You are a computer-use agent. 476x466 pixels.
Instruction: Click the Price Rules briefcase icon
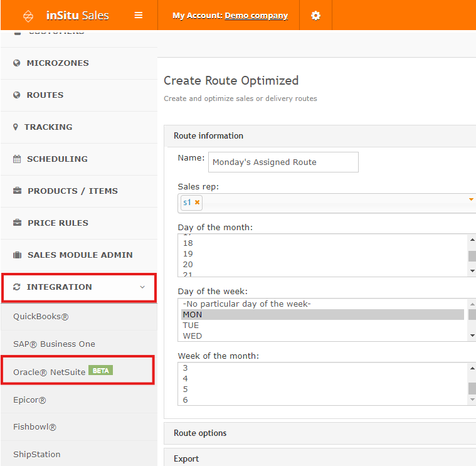(18, 223)
